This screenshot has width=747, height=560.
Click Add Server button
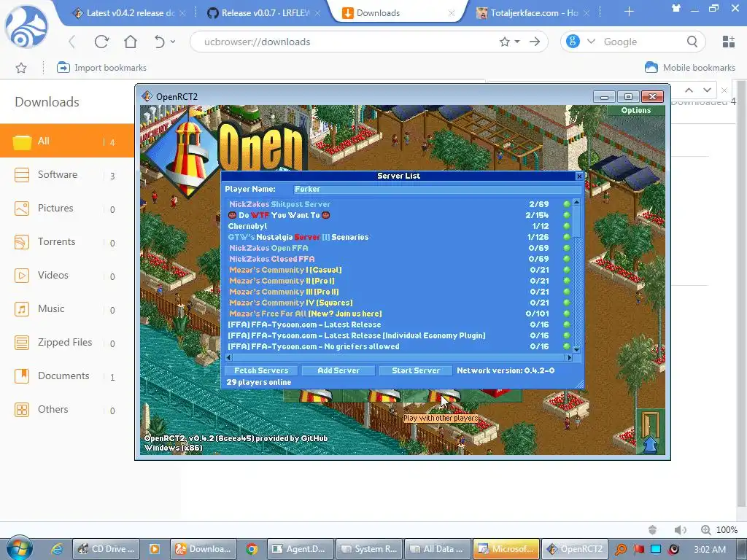338,370
